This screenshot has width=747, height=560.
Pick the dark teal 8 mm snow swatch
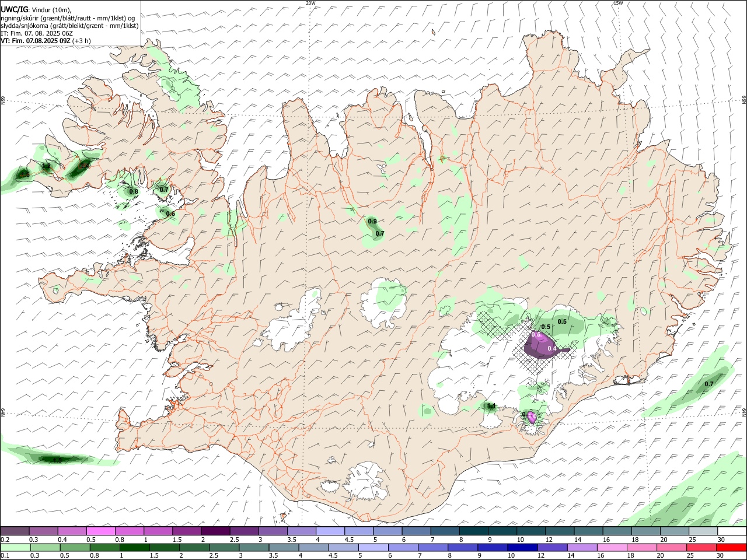pos(474,531)
